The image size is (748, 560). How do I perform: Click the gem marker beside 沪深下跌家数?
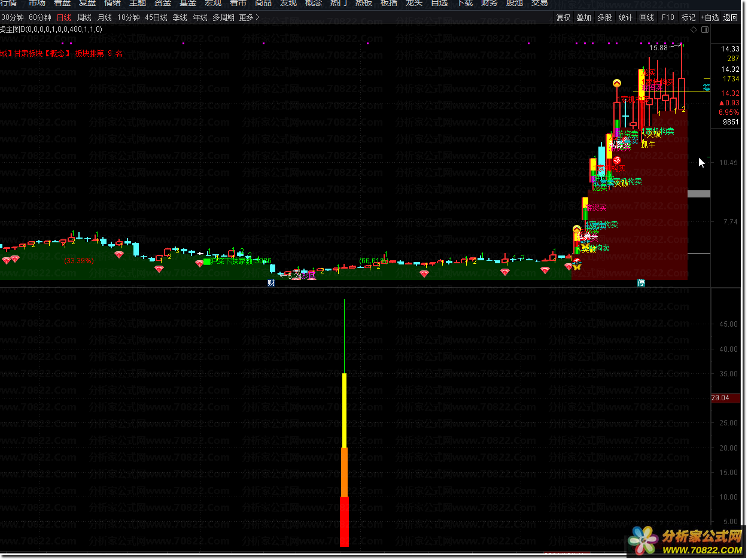[199, 263]
